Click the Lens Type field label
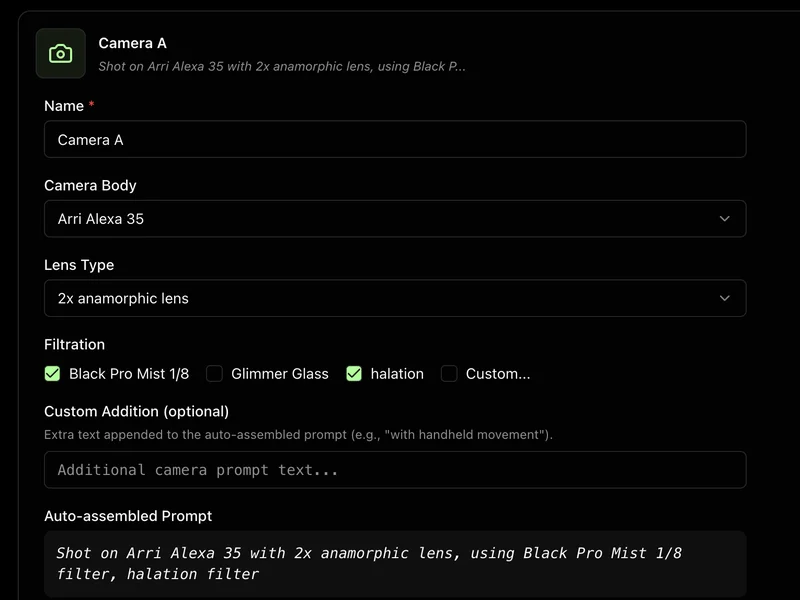The height and width of the screenshot is (600, 800). click(x=79, y=265)
